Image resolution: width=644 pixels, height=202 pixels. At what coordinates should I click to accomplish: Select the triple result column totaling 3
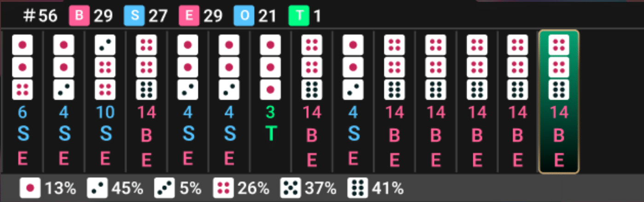coord(270,102)
